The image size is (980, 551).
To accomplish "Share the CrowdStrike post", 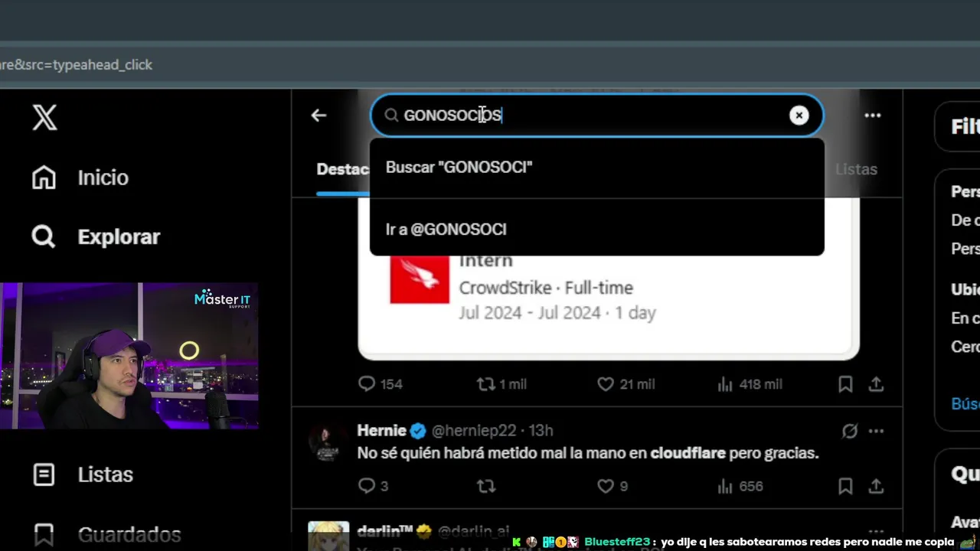I will tap(876, 384).
